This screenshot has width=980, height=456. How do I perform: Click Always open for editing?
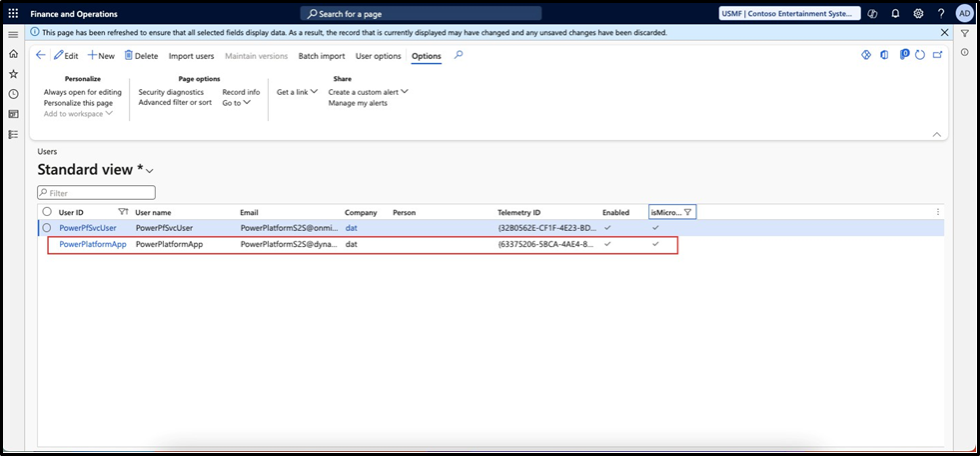click(x=83, y=92)
